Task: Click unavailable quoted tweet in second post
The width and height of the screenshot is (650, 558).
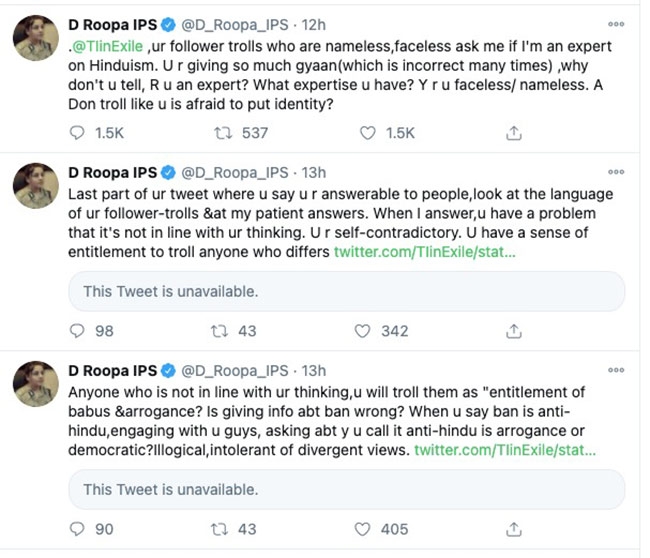Action: 345,292
